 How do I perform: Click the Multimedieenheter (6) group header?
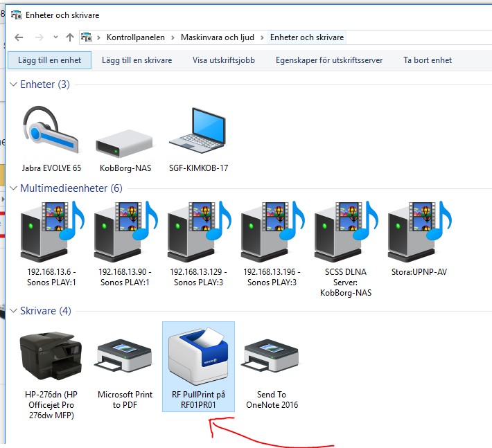point(71,188)
